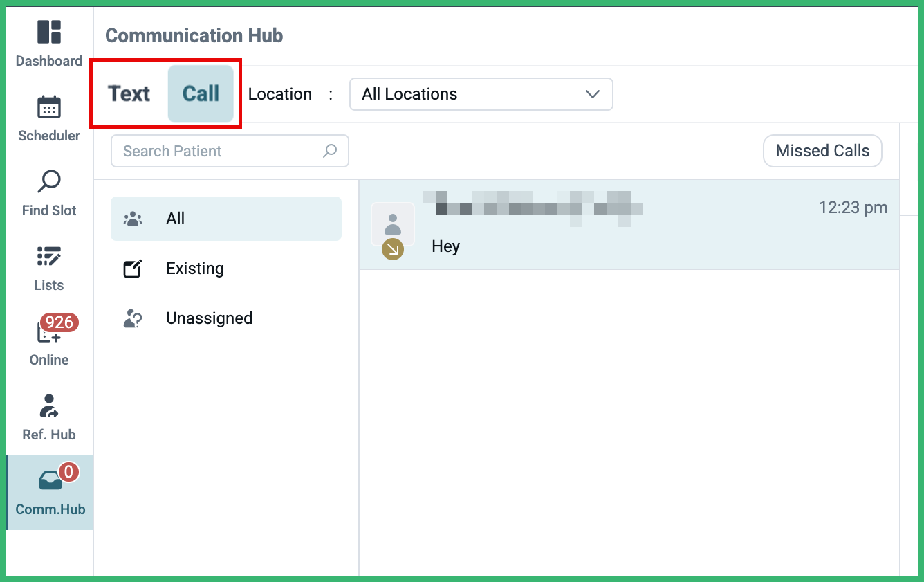Click the search magnifier in Search Patient
The height and width of the screenshot is (582, 924).
tap(330, 151)
